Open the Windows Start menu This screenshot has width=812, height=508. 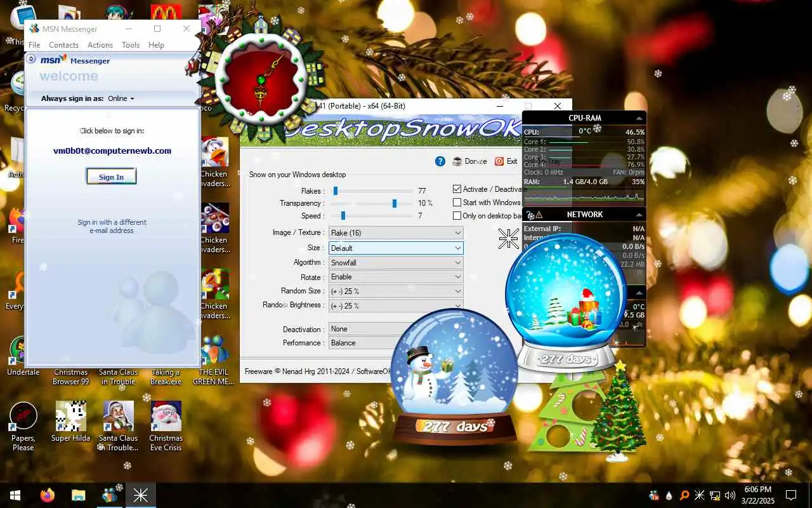tap(15, 495)
